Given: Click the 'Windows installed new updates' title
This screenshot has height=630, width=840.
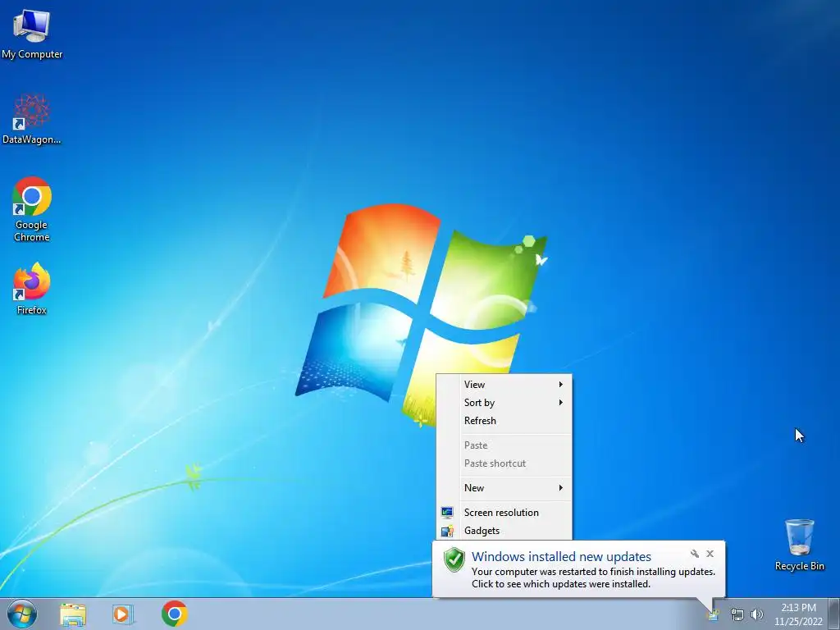Looking at the screenshot, I should 561,557.
